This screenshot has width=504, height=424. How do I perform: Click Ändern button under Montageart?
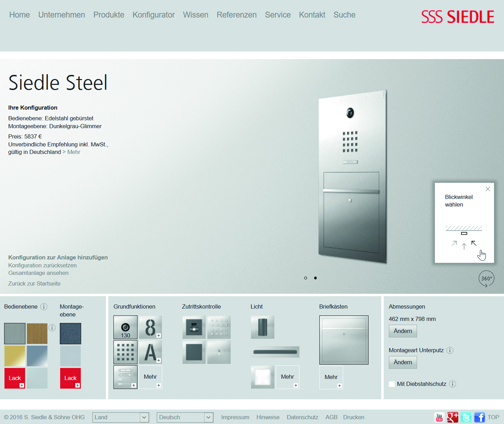(403, 362)
